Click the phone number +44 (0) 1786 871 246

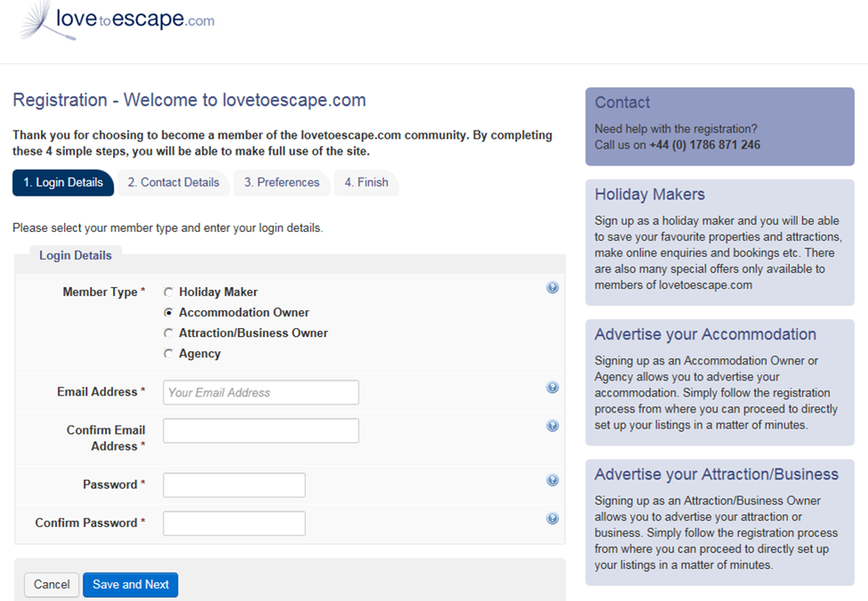pos(704,145)
